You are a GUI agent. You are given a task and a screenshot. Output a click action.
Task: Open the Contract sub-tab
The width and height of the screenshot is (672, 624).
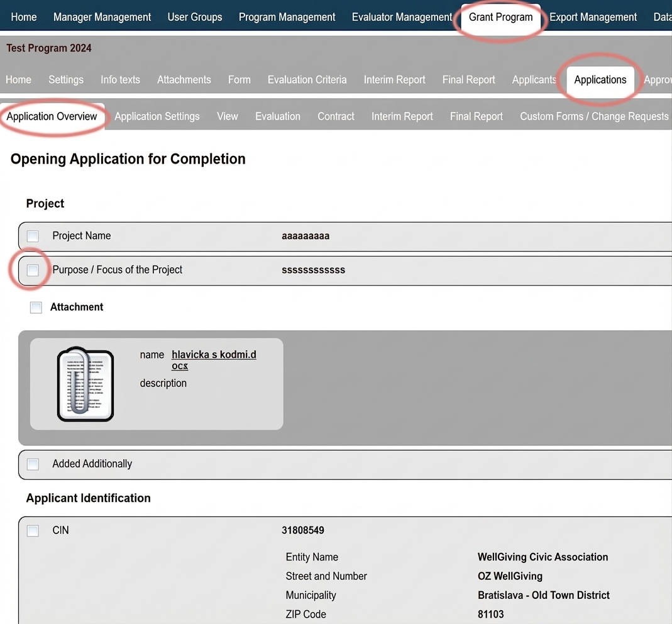[x=336, y=116]
